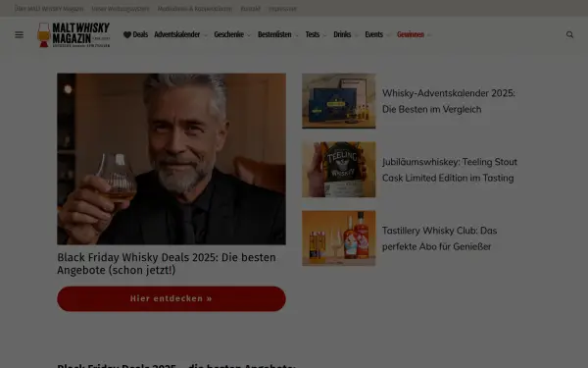588x368 pixels.
Task: Open the Kontakt link
Action: tap(250, 9)
